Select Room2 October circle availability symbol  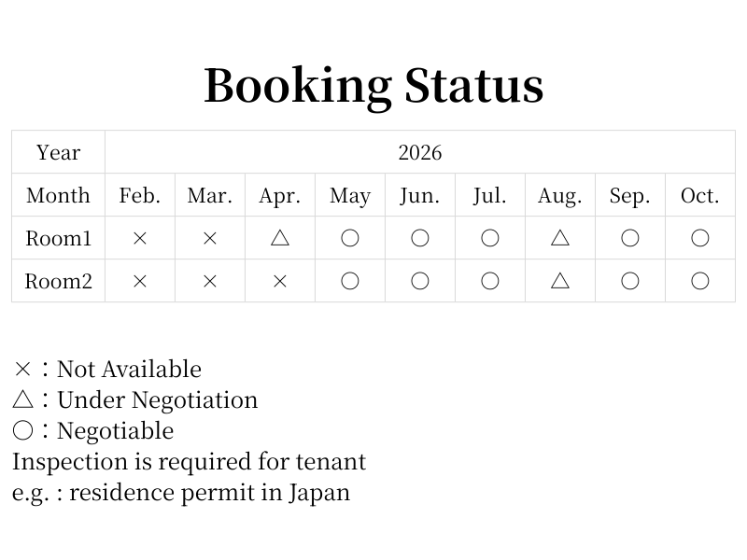(x=700, y=281)
